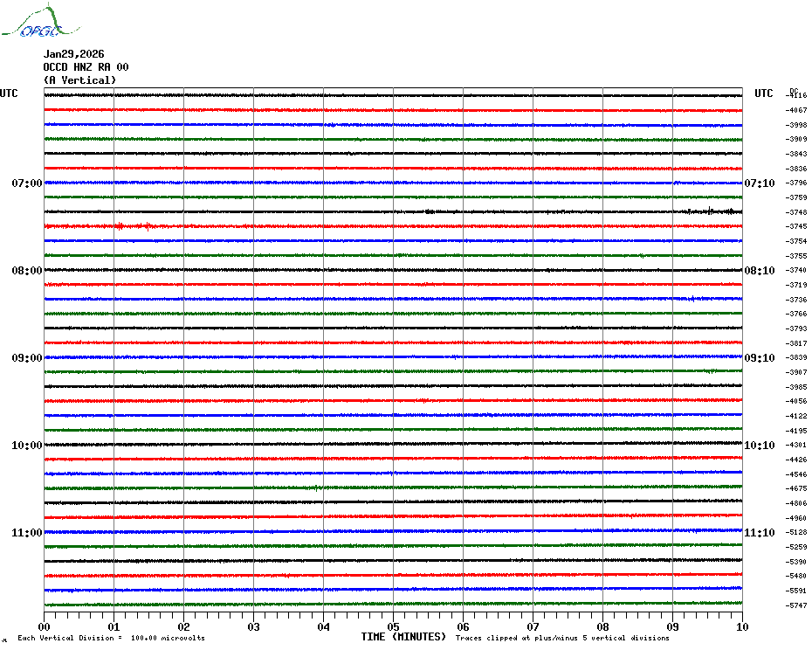The width and height of the screenshot is (812, 650).
Task: Click the 00 minute tick on the time axis
Action: pos(45,626)
